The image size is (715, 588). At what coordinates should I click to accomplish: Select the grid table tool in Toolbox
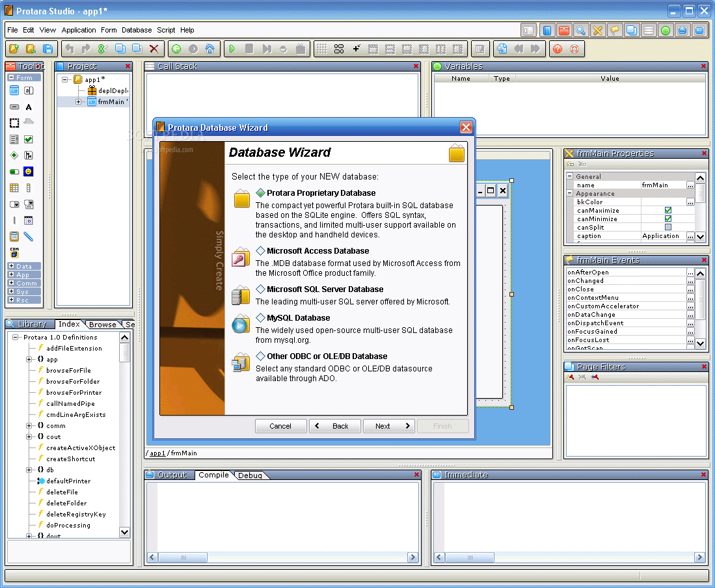point(14,188)
